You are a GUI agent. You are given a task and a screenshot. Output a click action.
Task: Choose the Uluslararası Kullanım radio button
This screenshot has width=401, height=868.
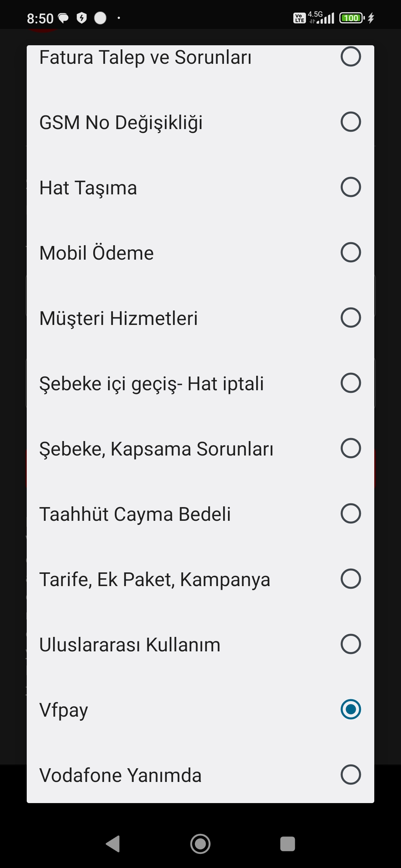[x=351, y=644]
